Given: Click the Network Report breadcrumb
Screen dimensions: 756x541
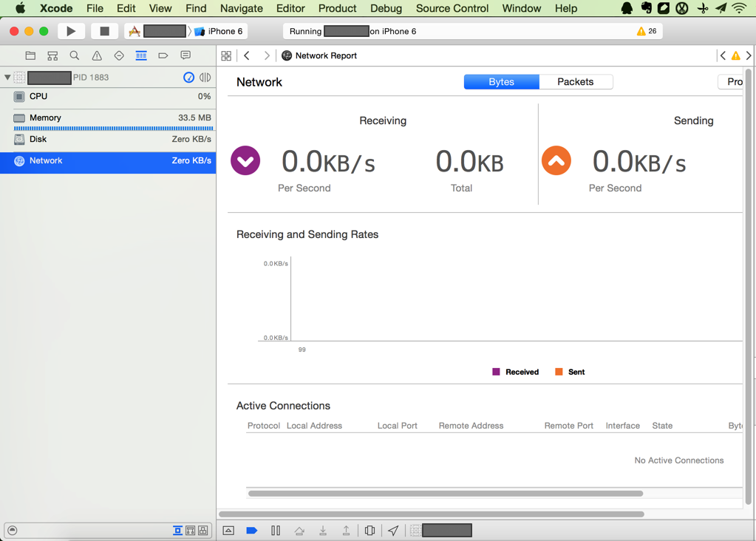Looking at the screenshot, I should 319,55.
